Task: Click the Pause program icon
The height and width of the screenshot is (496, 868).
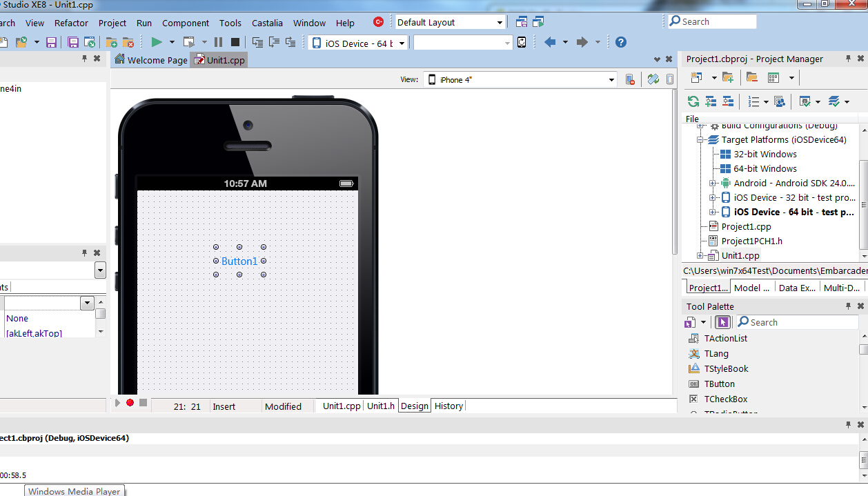Action: coord(218,42)
